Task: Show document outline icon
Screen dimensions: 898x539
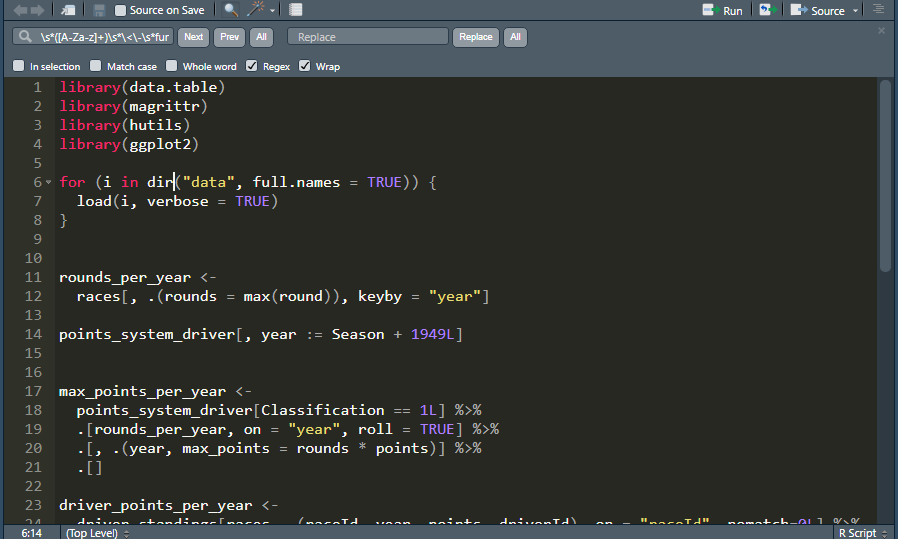Action: [x=879, y=9]
